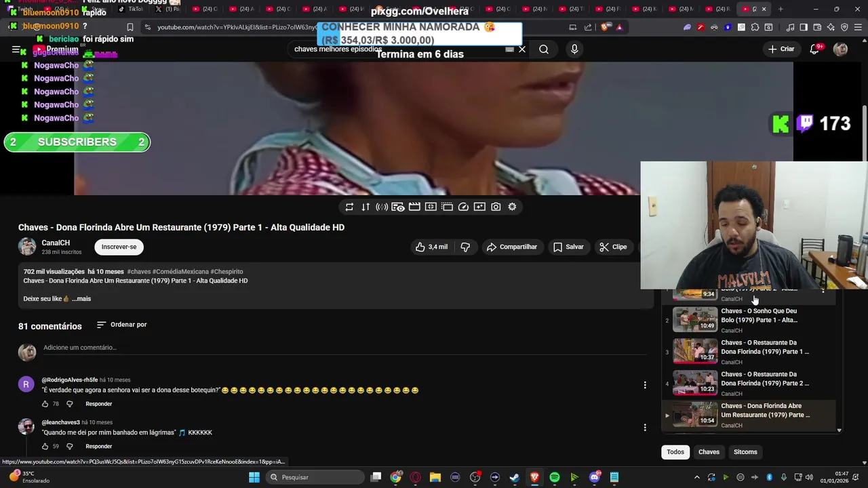Subscribe via the Inscrever-se button

coord(119,247)
